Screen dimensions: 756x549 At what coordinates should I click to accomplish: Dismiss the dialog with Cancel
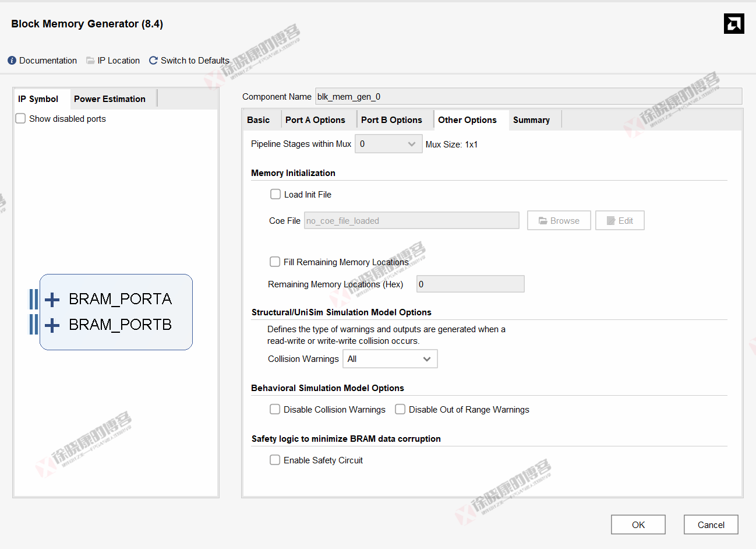pyautogui.click(x=711, y=524)
